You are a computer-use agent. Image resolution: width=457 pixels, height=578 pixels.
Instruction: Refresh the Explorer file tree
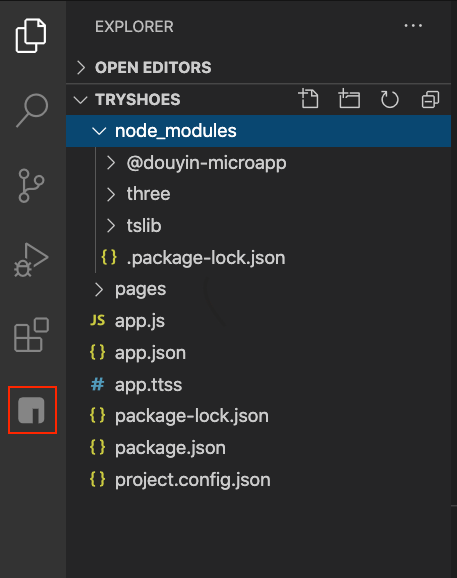[390, 99]
